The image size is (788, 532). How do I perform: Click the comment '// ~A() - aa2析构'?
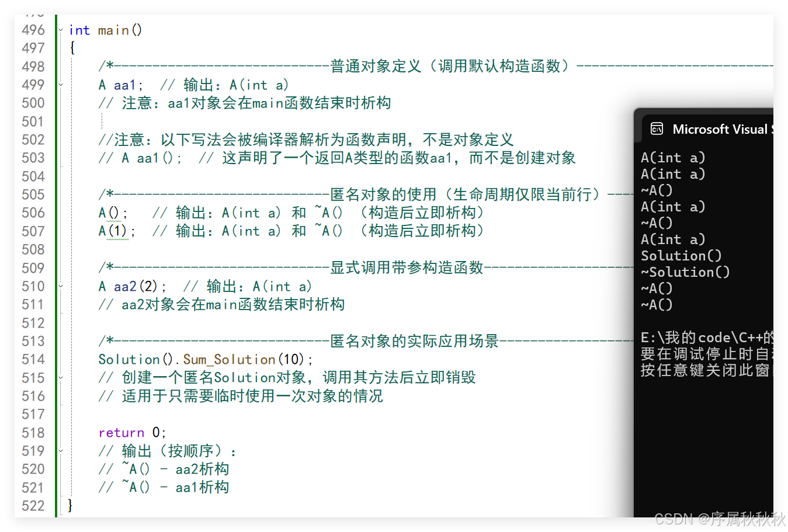coord(164,469)
